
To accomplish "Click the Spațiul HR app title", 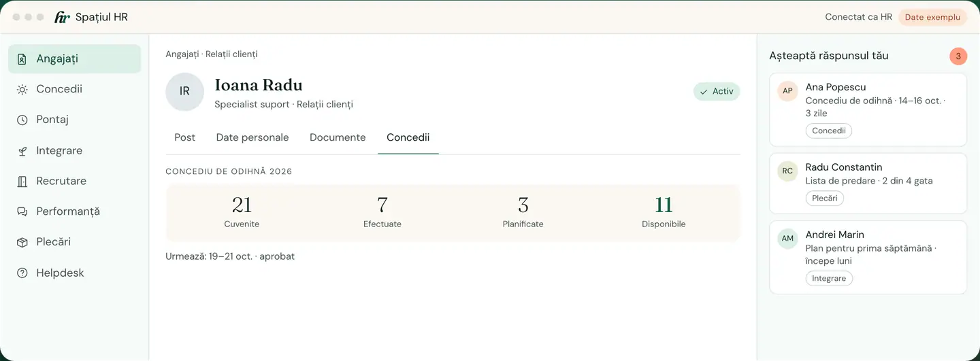I will [101, 17].
